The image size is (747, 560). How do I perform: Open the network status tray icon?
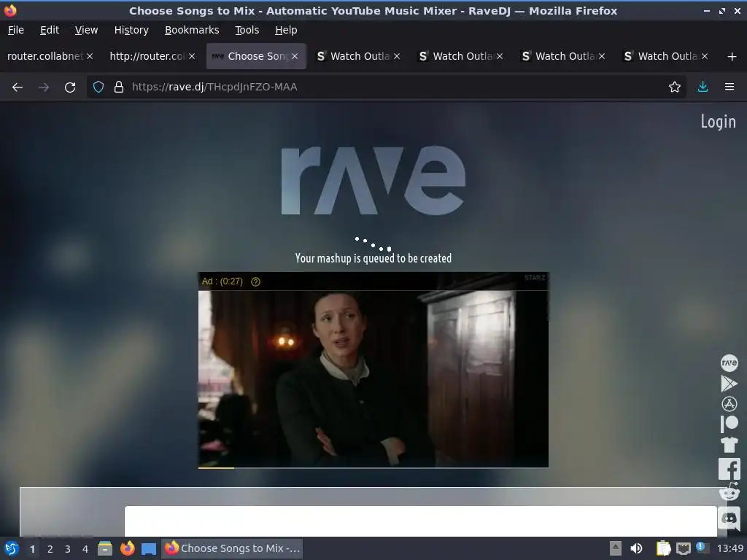(x=683, y=548)
